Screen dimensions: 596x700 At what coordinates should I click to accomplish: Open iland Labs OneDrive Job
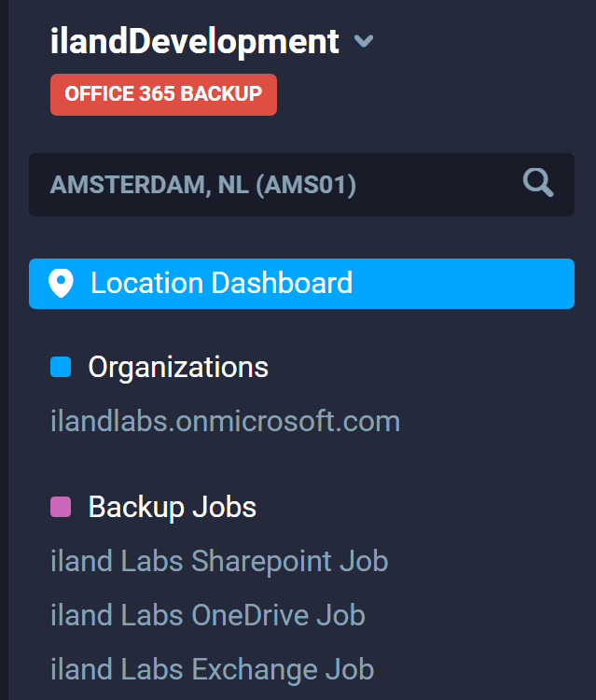[x=207, y=615]
